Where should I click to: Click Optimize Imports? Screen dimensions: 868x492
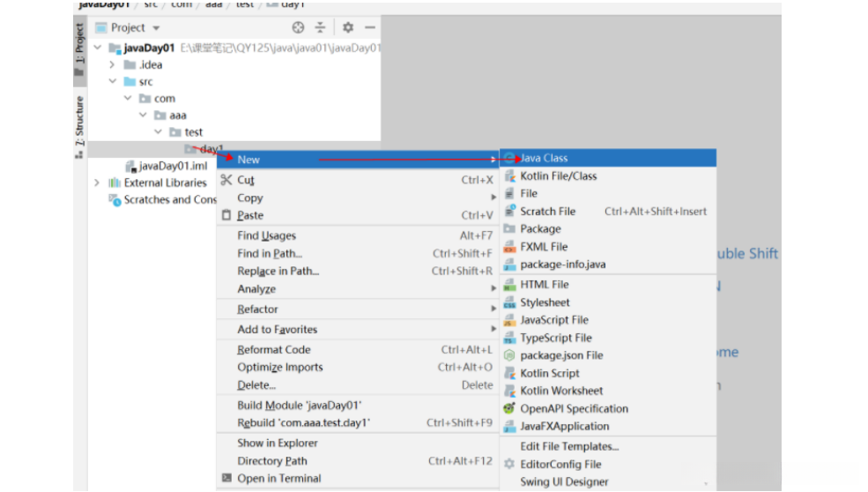[358, 368]
